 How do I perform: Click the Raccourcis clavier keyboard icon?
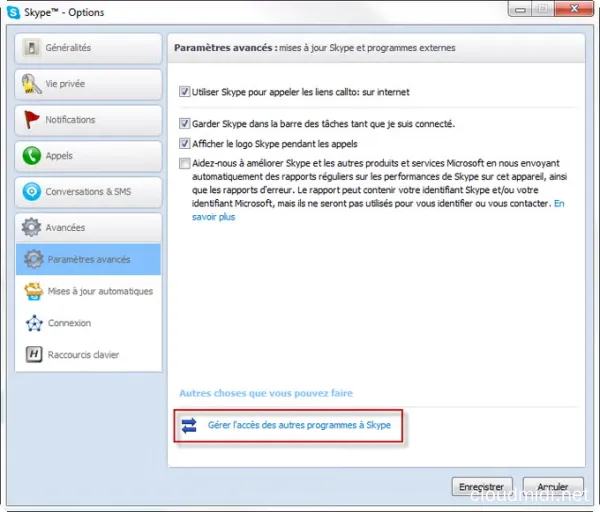(x=33, y=355)
